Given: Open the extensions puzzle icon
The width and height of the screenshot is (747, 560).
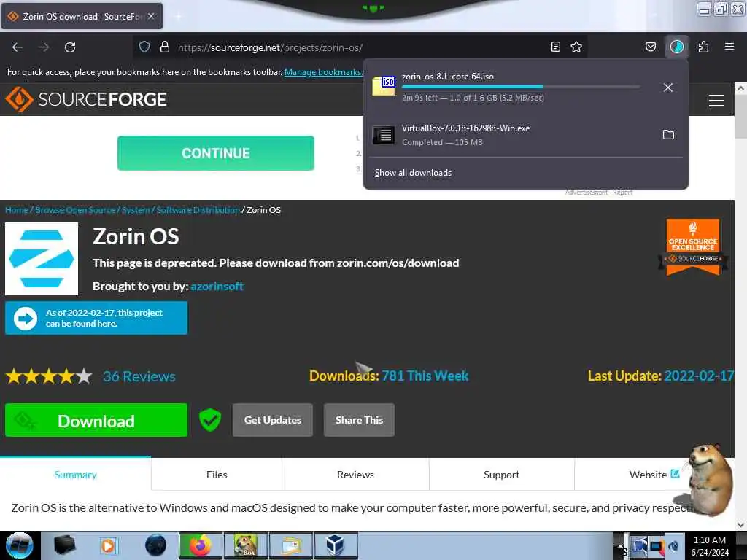Looking at the screenshot, I should 703,47.
